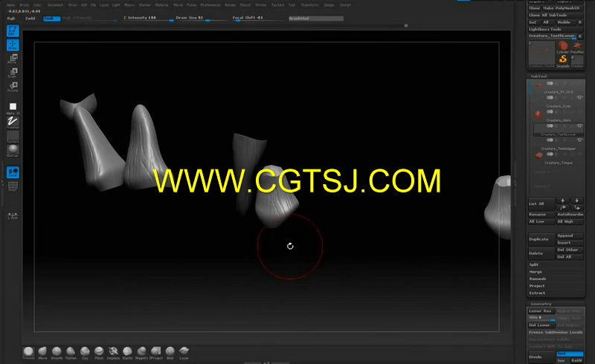595x364 pixels.
Task: Adjust the Z Intensity slider
Action: coord(148,18)
